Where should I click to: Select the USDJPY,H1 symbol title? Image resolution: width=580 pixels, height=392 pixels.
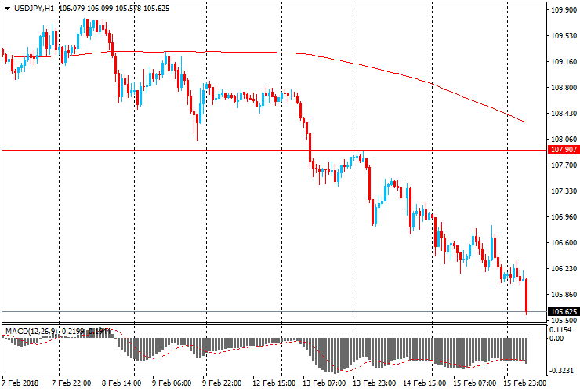(x=34, y=8)
